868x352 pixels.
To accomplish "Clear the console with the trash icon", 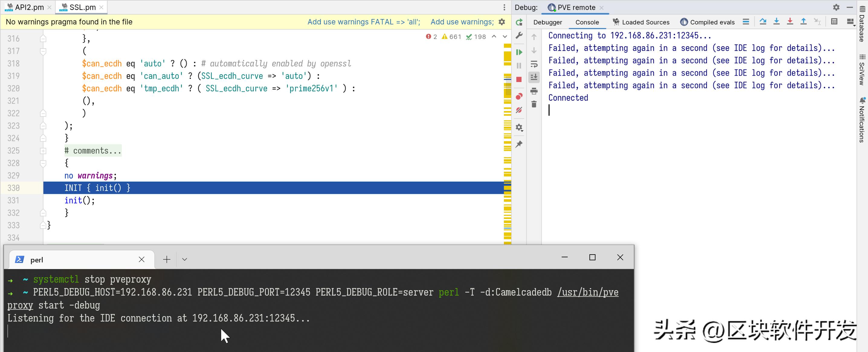I will [x=534, y=104].
